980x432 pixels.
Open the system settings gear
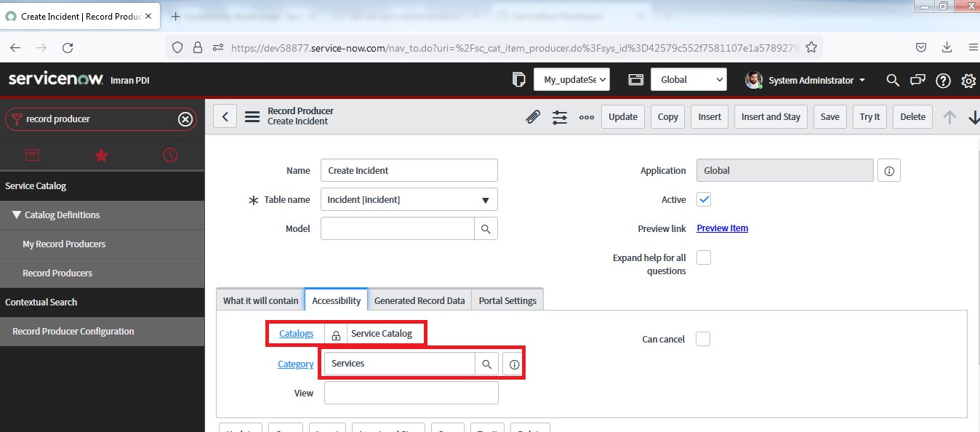[x=968, y=80]
